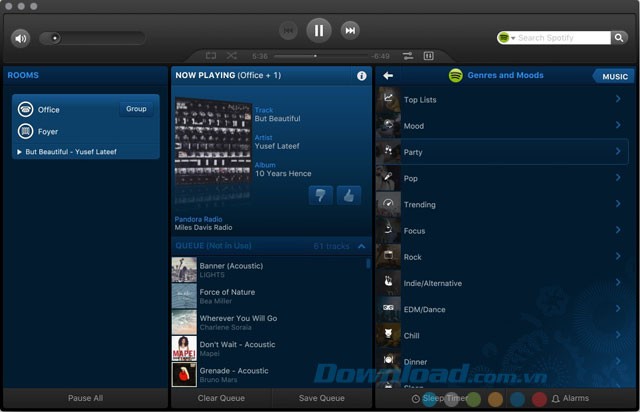Viewport: 640px width, 412px height.
Task: Click the now playing album artwork
Action: (x=213, y=141)
